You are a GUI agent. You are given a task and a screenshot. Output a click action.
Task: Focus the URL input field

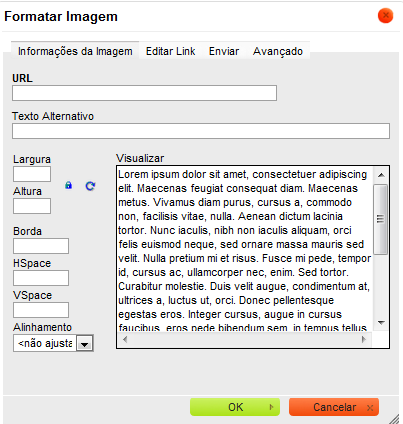(144, 93)
